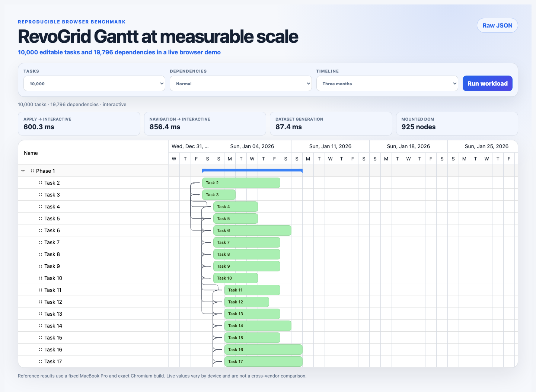This screenshot has width=536, height=392.
Task: Click the drag handle icon beside Task 8
Action: coord(41,254)
